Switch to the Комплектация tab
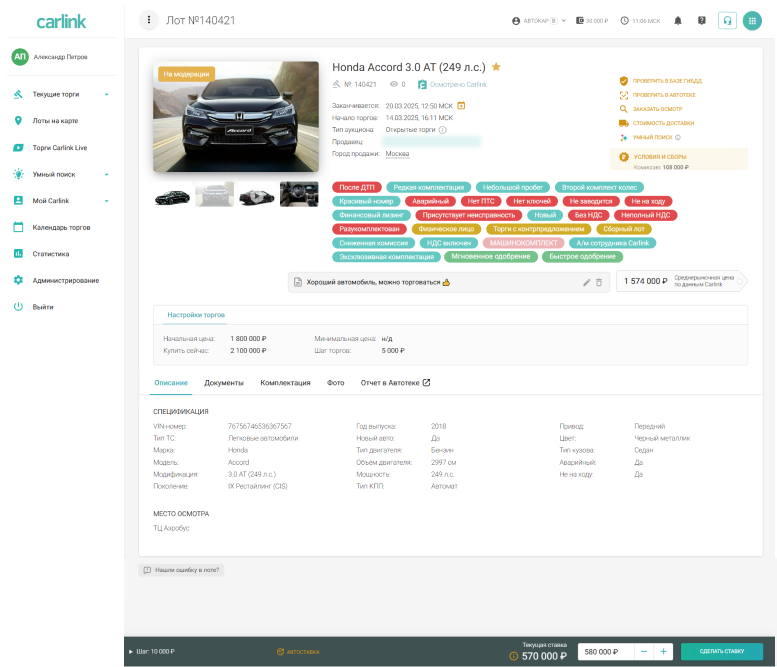 pyautogui.click(x=285, y=383)
